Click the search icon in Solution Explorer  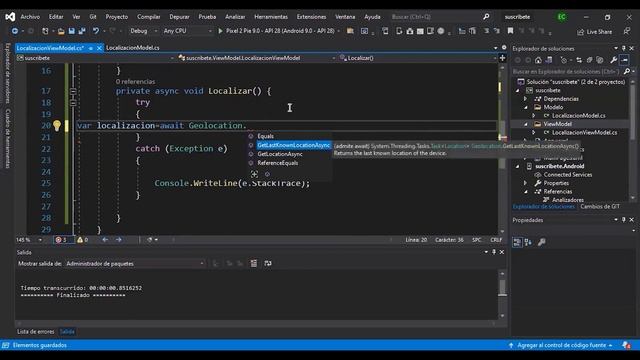click(627, 71)
